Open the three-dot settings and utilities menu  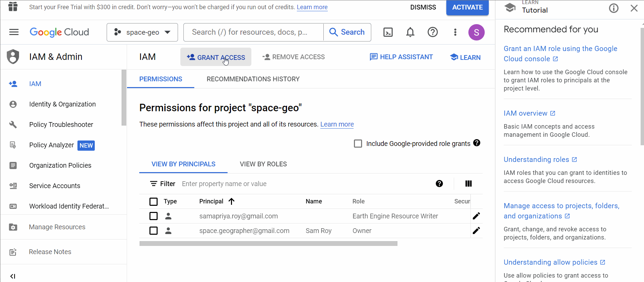pos(455,32)
